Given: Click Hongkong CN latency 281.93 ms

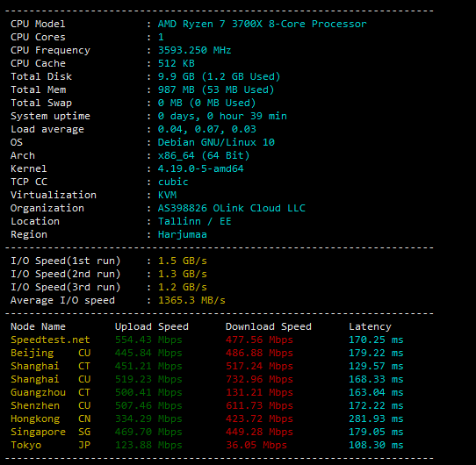Looking at the screenshot, I should 376,418.
